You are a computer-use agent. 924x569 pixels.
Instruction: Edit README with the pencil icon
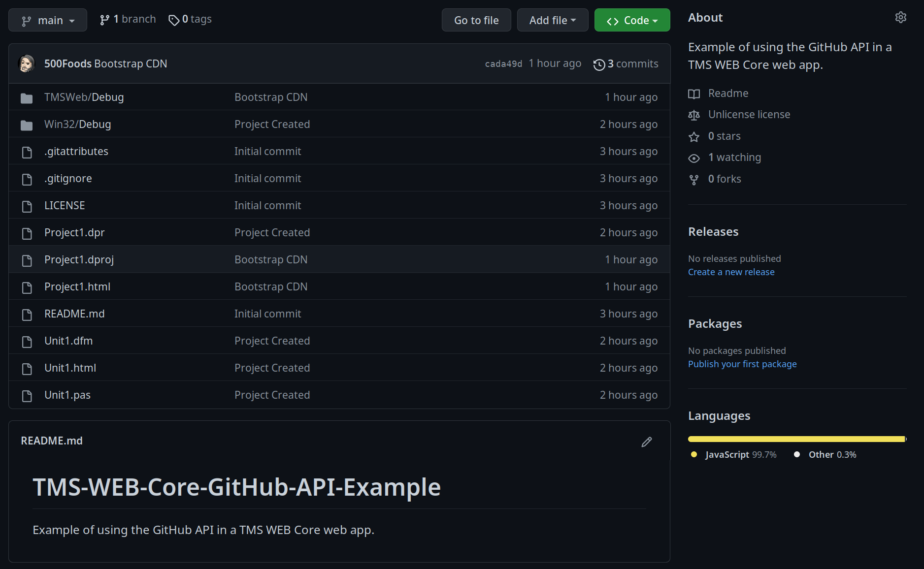point(647,442)
